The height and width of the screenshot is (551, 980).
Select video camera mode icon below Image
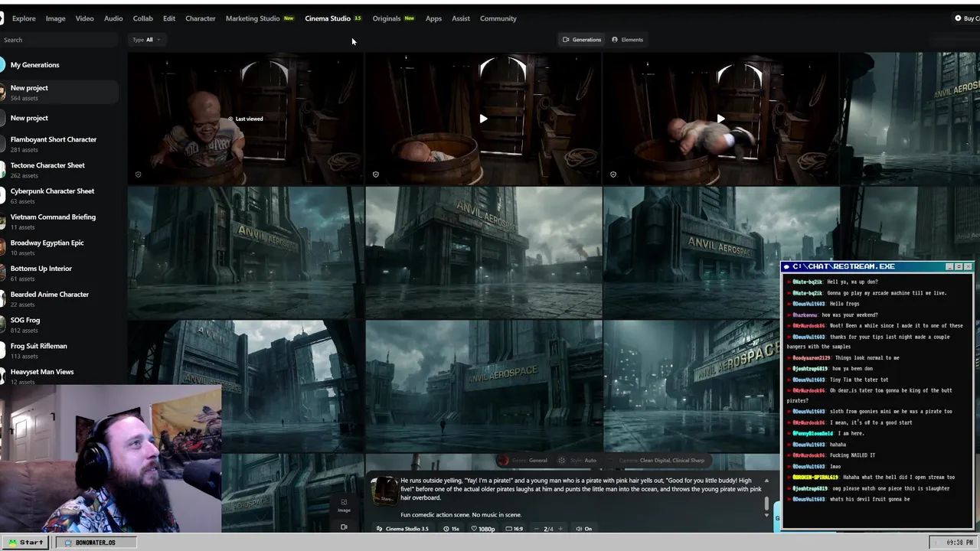tap(344, 527)
